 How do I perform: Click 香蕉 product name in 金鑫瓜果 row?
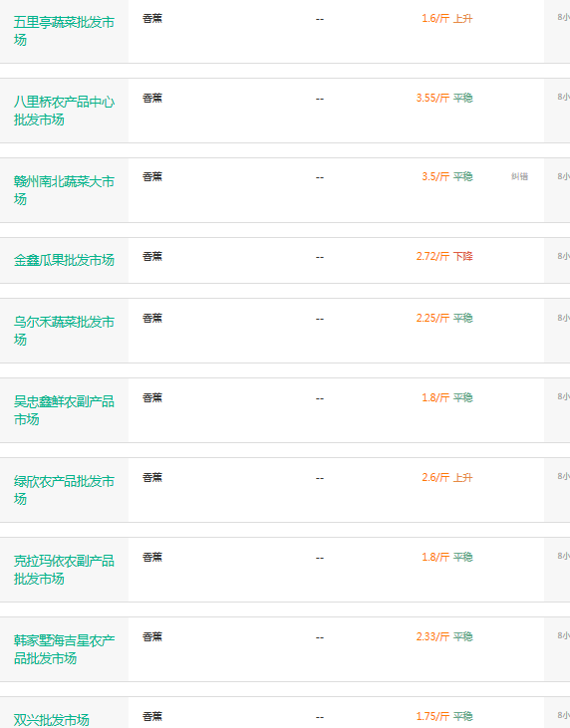click(152, 256)
